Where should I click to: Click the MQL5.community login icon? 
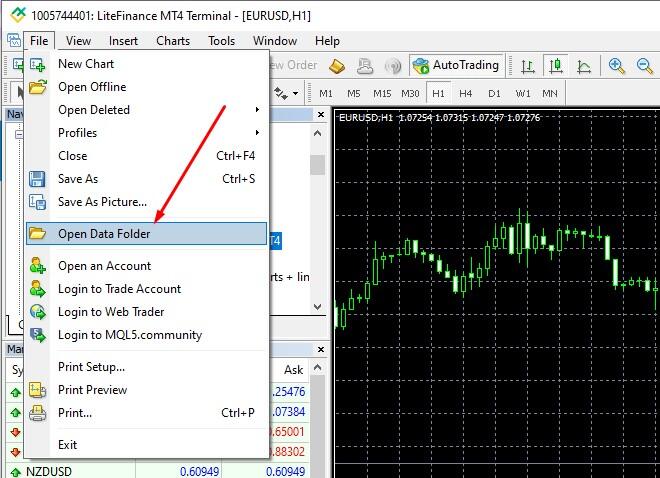click(37, 335)
